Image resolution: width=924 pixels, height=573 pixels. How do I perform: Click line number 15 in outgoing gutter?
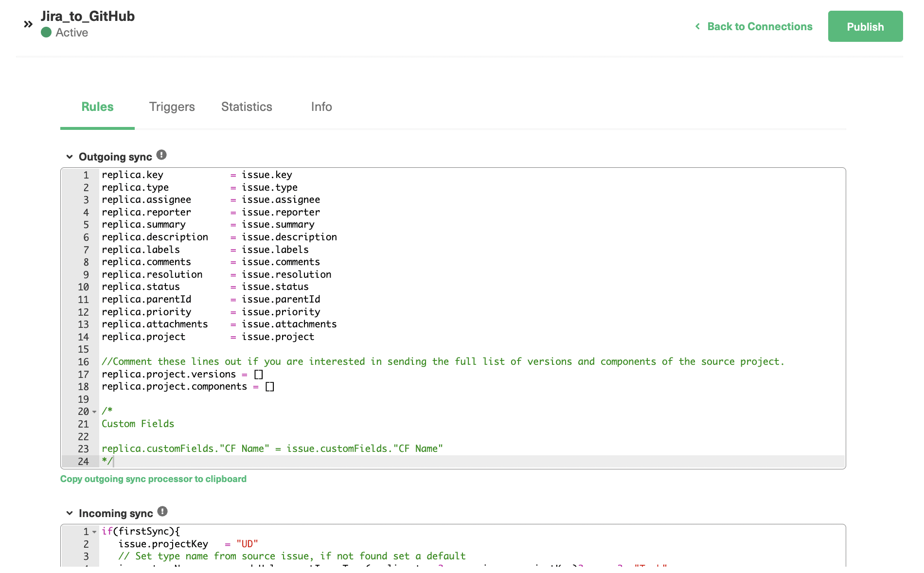pyautogui.click(x=83, y=349)
